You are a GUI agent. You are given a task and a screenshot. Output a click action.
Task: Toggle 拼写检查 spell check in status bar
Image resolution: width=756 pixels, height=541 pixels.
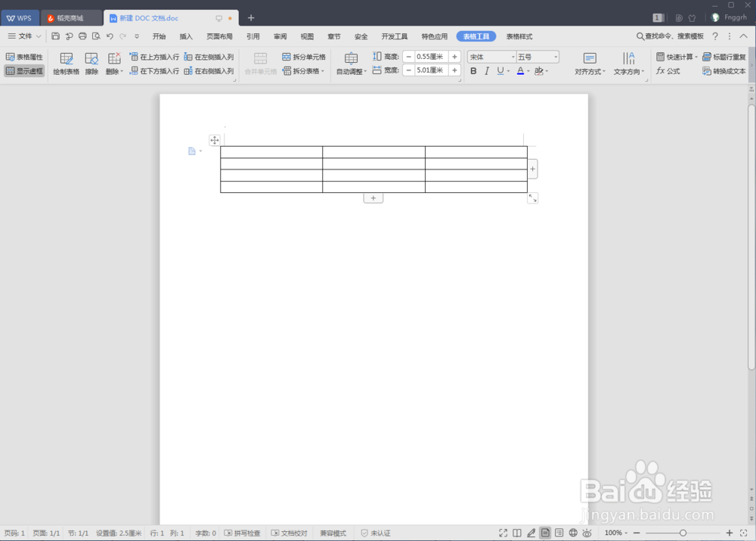pos(242,533)
